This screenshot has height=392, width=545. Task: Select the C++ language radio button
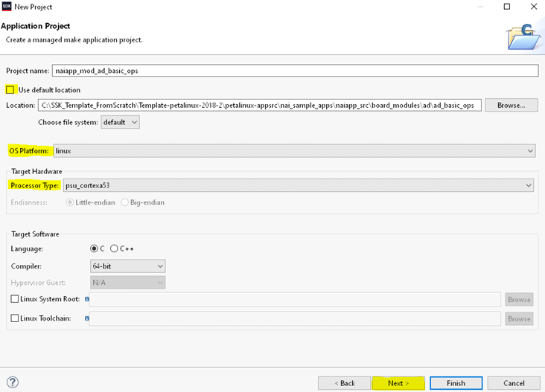coord(114,248)
